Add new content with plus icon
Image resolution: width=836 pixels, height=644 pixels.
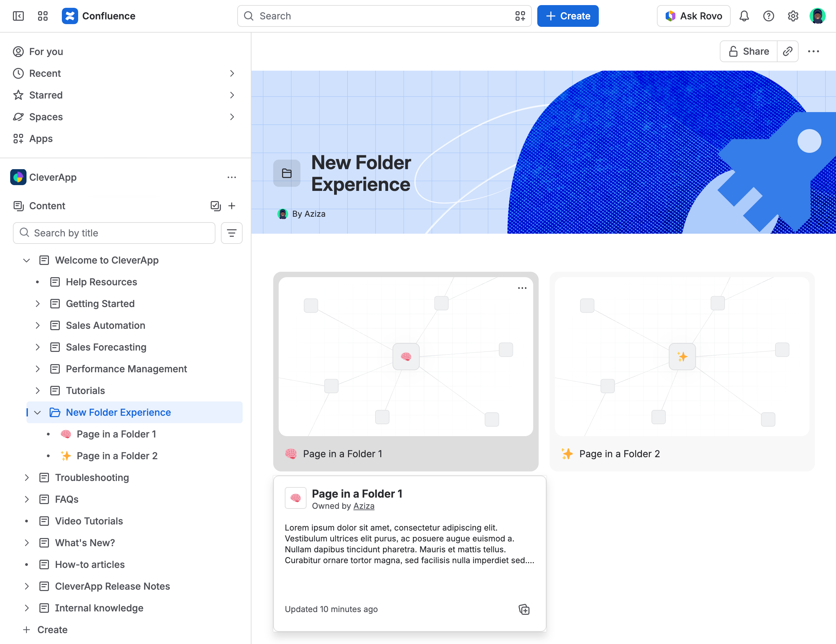click(231, 206)
